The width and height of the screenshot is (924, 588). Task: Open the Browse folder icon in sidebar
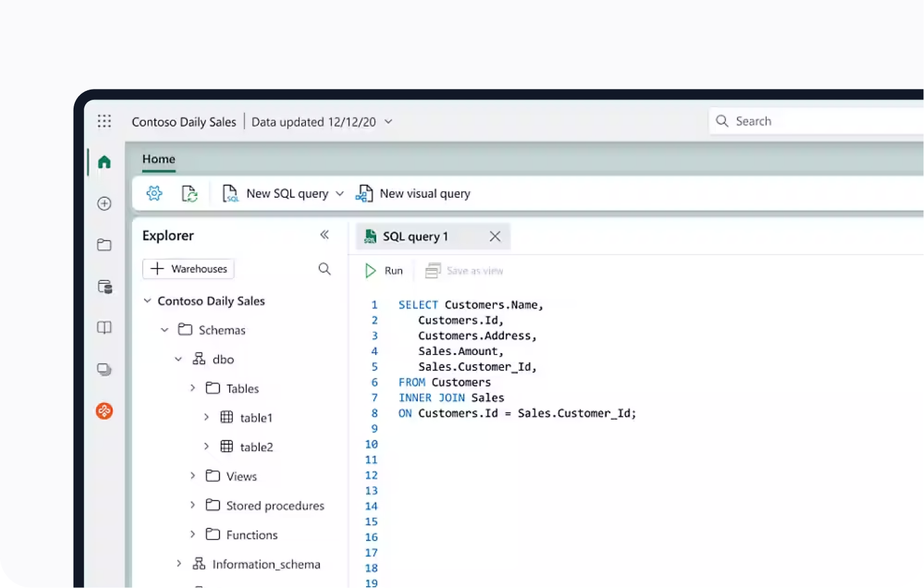click(x=104, y=245)
